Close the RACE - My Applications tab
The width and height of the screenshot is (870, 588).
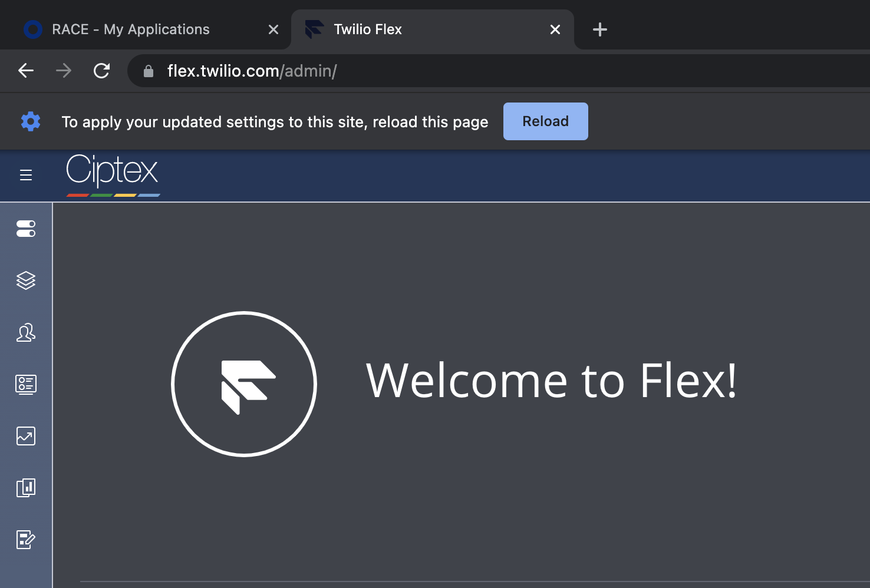(273, 29)
